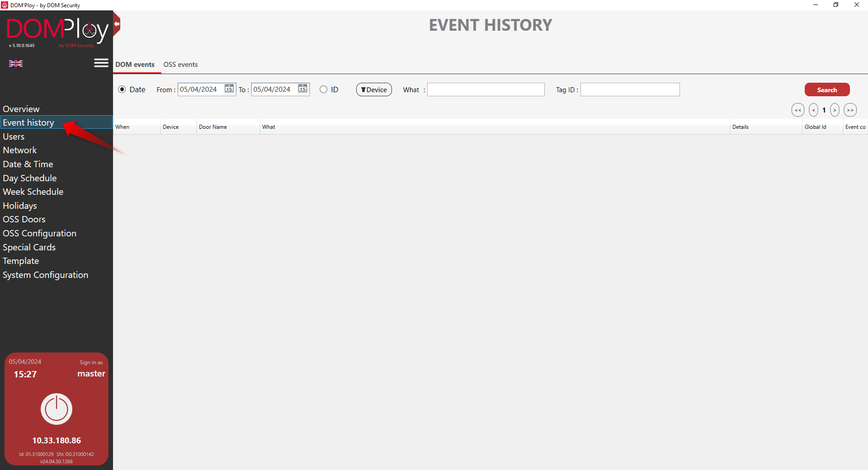Screen dimensions: 868x470
Task: Go to last page of results
Action: click(x=850, y=110)
